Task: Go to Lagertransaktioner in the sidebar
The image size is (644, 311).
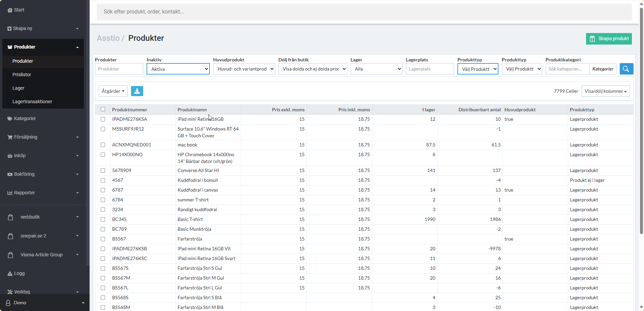Action: (32, 102)
